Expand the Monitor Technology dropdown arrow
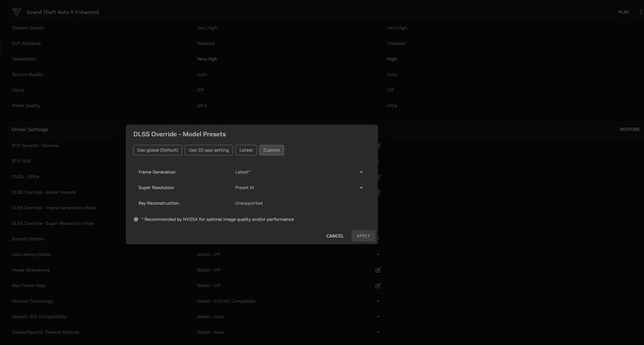Screen dimensions: 644x345 tap(378, 301)
